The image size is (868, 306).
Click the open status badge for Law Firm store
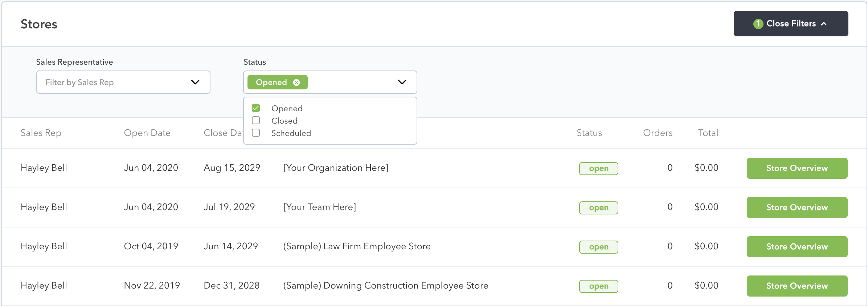[x=599, y=247]
